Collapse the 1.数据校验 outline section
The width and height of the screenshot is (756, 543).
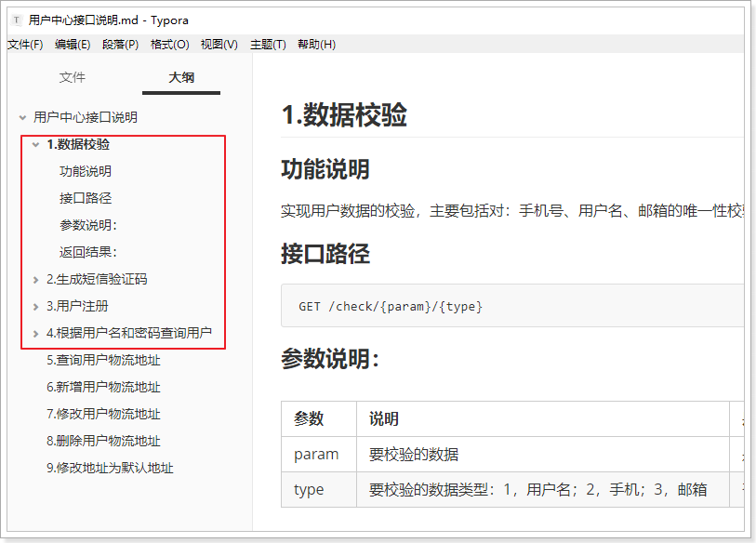35,145
